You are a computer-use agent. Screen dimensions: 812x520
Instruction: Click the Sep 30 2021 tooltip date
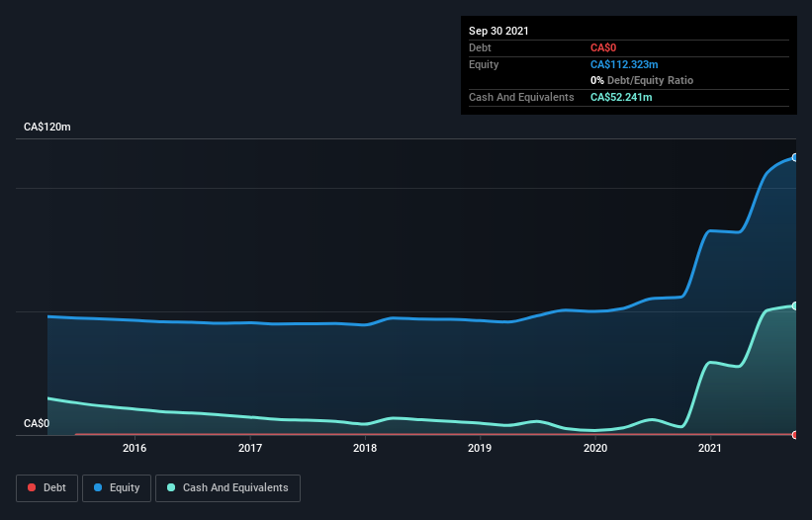point(498,31)
